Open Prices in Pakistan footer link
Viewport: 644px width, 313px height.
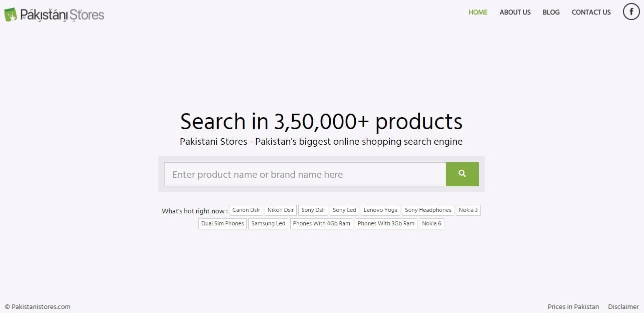[x=573, y=306]
